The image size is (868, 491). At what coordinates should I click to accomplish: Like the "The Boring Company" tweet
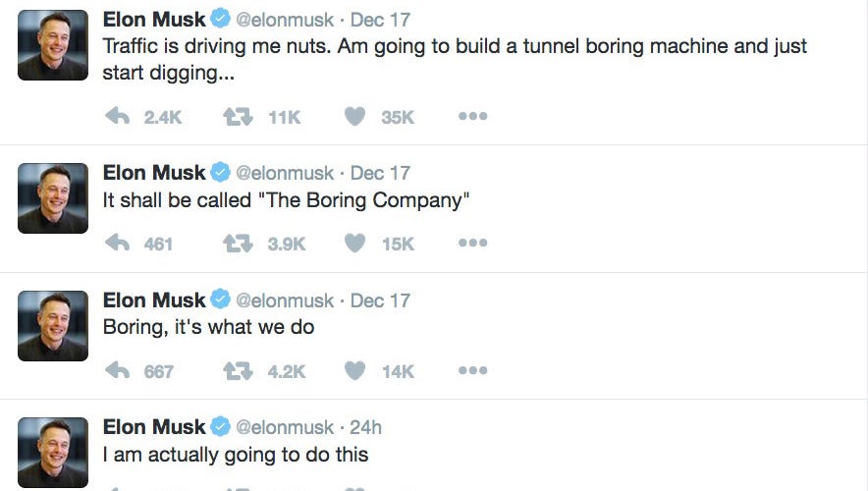pyautogui.click(x=355, y=244)
